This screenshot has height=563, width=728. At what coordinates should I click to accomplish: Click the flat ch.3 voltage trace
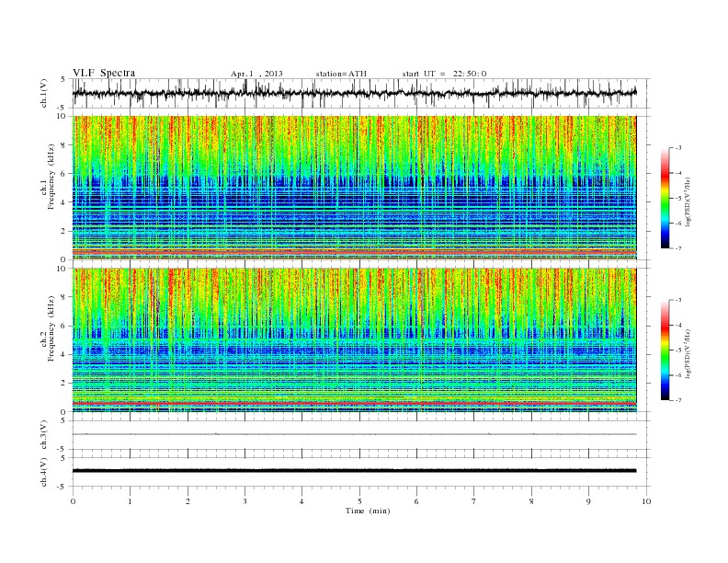point(354,434)
